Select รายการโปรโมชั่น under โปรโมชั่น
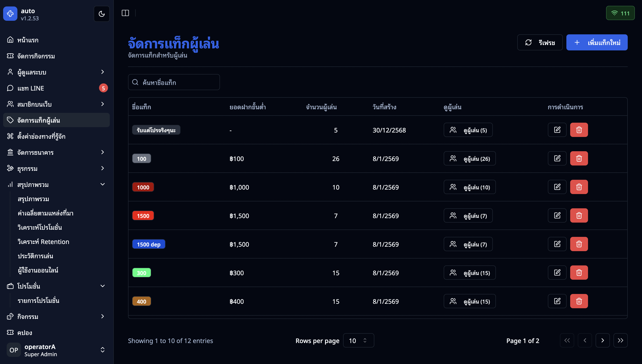This screenshot has width=642, height=364. 39,300
